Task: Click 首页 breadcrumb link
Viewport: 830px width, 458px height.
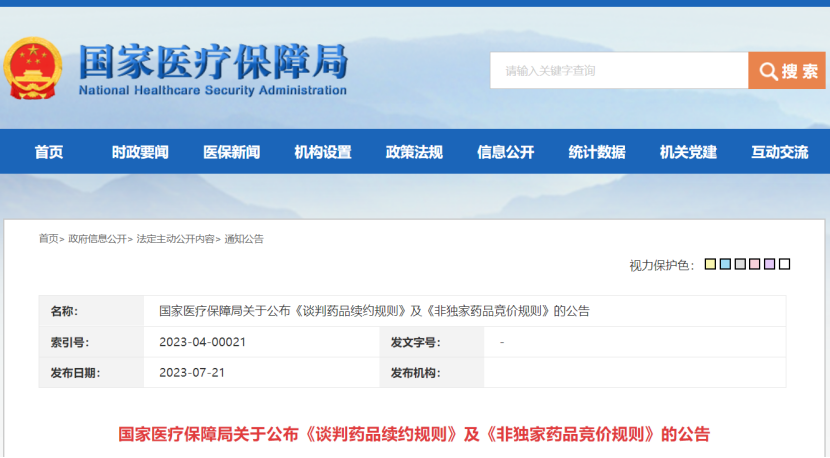Action: pos(48,239)
